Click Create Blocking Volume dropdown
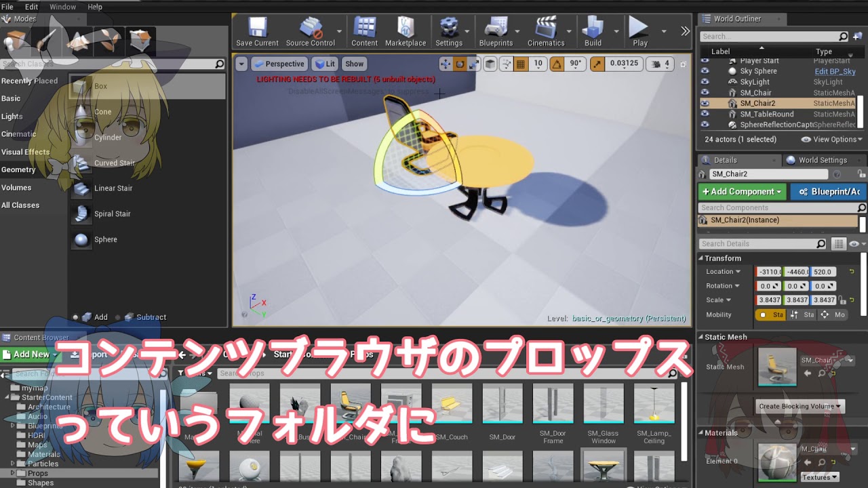868x488 pixels. click(x=800, y=406)
